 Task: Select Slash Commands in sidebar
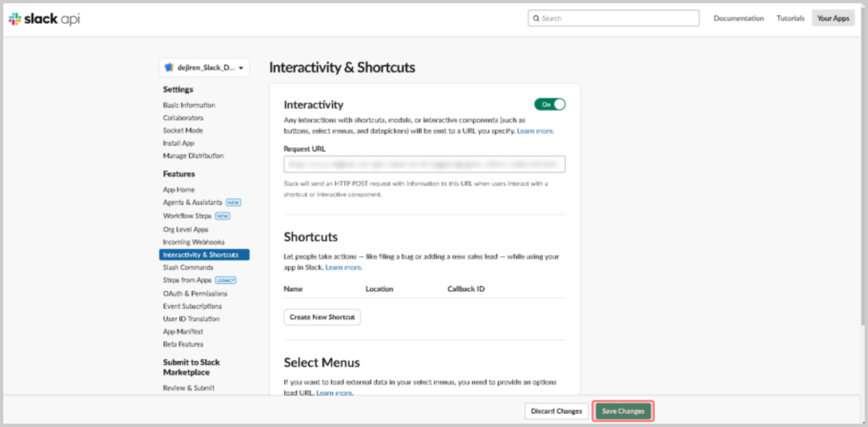188,267
